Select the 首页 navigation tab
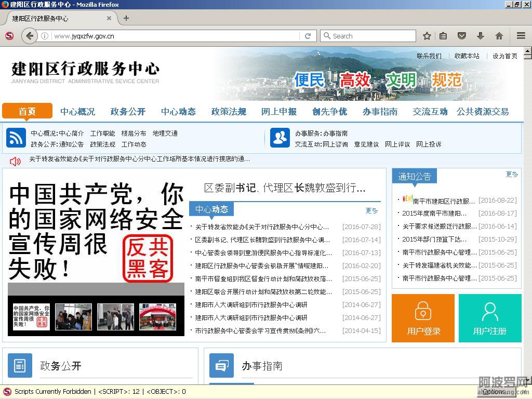Viewport: 532px width, 399px height. (x=27, y=111)
